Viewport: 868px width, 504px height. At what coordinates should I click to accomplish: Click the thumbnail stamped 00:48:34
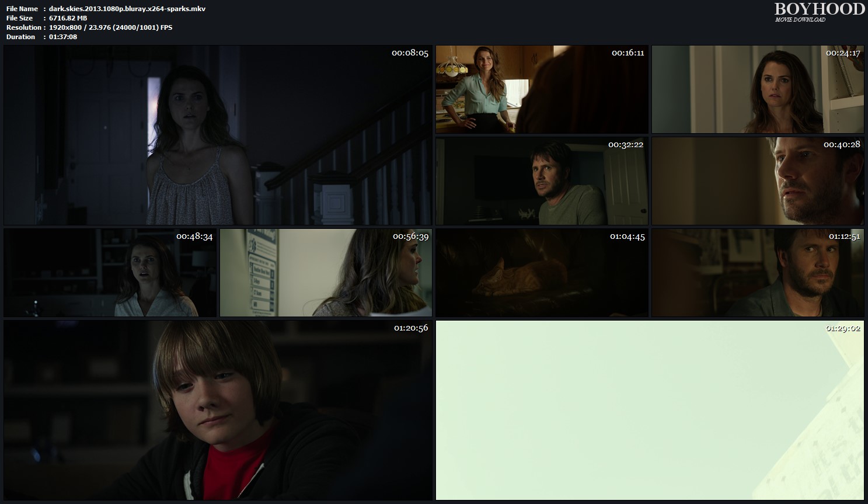pyautogui.click(x=110, y=273)
